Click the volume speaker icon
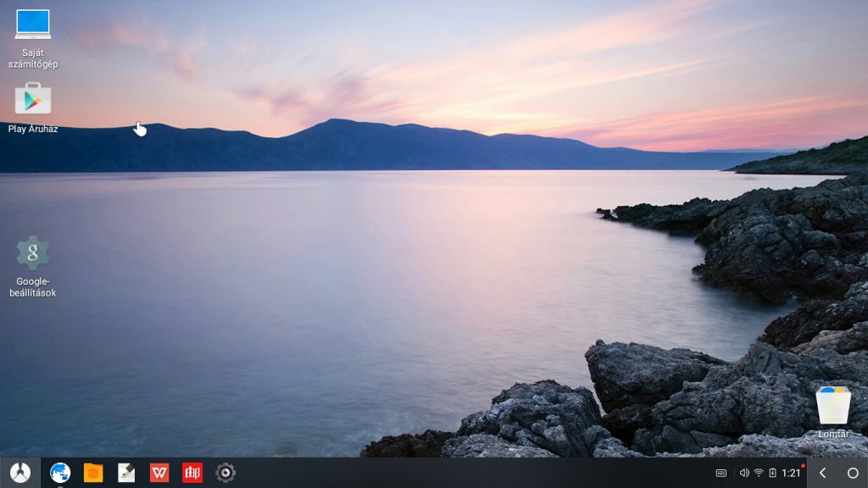This screenshot has height=488, width=868. tap(744, 473)
